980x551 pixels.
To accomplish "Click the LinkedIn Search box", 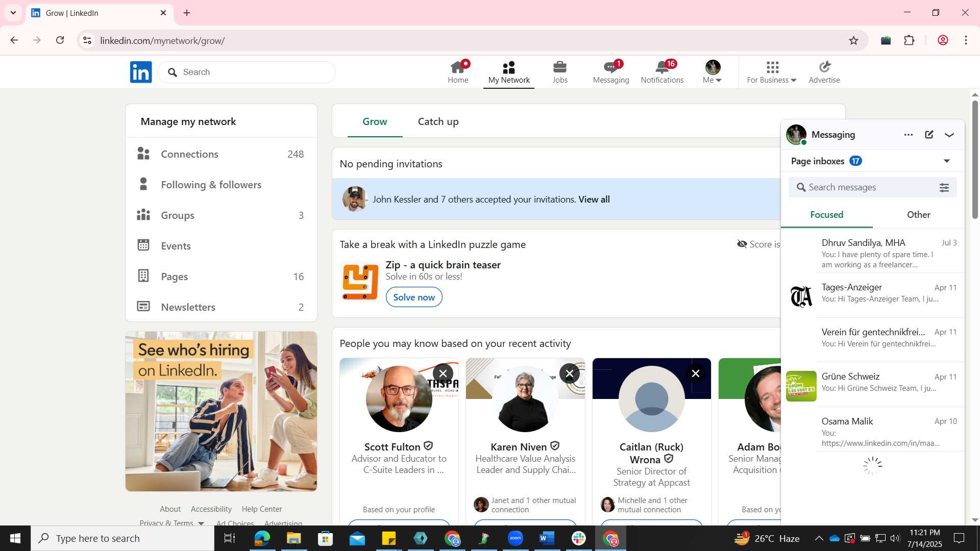I will [247, 72].
